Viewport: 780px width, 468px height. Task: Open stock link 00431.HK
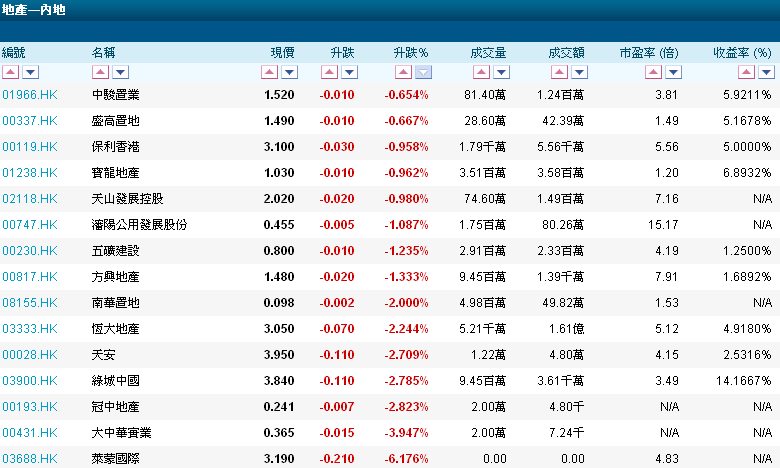pos(30,433)
